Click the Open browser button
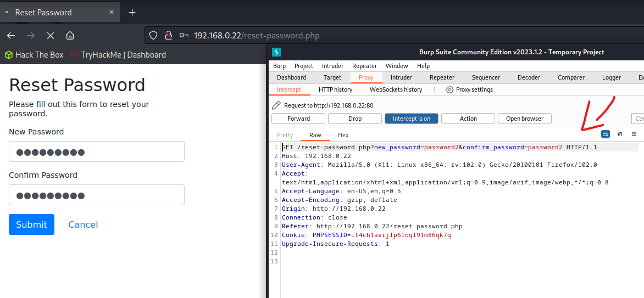644x298 pixels. (524, 119)
